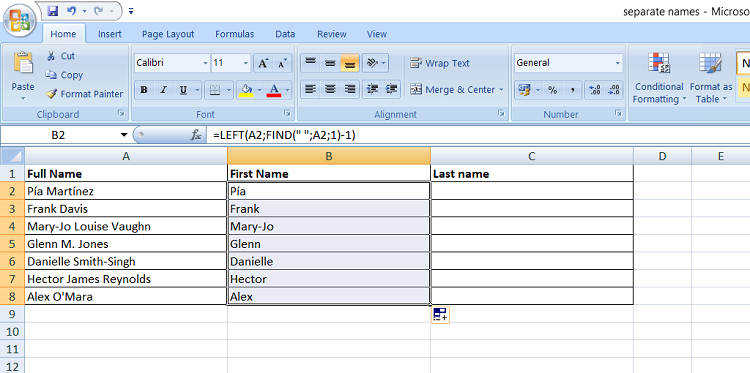
Task: Increase font size with Grow Font
Action: (x=263, y=63)
